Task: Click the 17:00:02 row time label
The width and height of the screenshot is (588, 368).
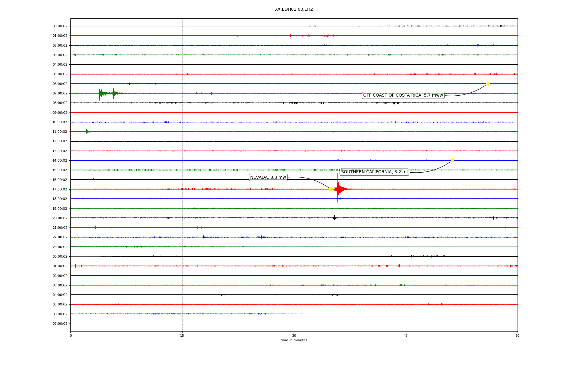Action: pyautogui.click(x=60, y=190)
